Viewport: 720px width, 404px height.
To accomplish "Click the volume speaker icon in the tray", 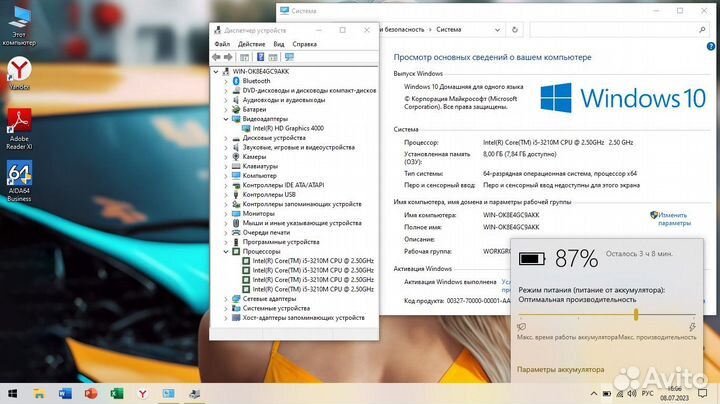I will (x=632, y=393).
